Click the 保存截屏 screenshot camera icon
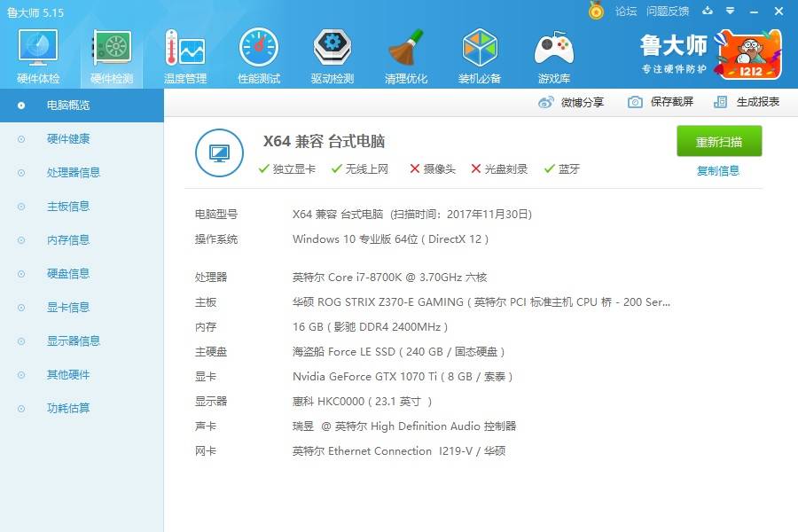The width and height of the screenshot is (798, 532). tap(633, 102)
